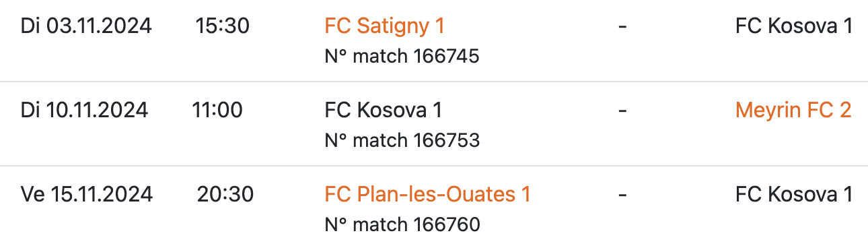Viewport: 868px width, 248px height.
Task: Select match number 166745 text
Action: click(402, 56)
